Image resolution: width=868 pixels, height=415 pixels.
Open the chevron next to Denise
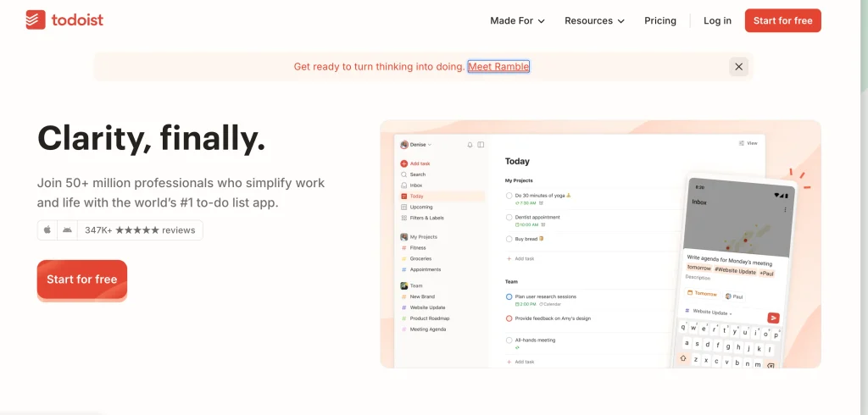tap(430, 145)
